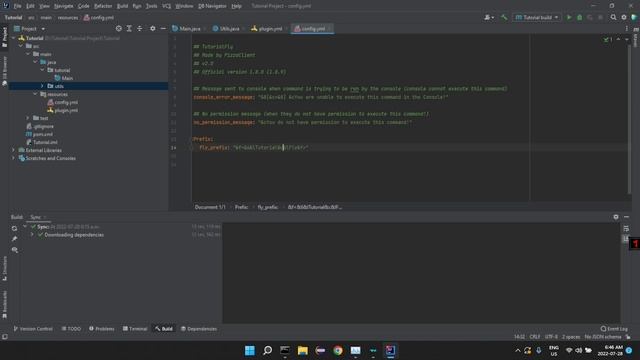Open the Structure side tool window

pos(4,268)
